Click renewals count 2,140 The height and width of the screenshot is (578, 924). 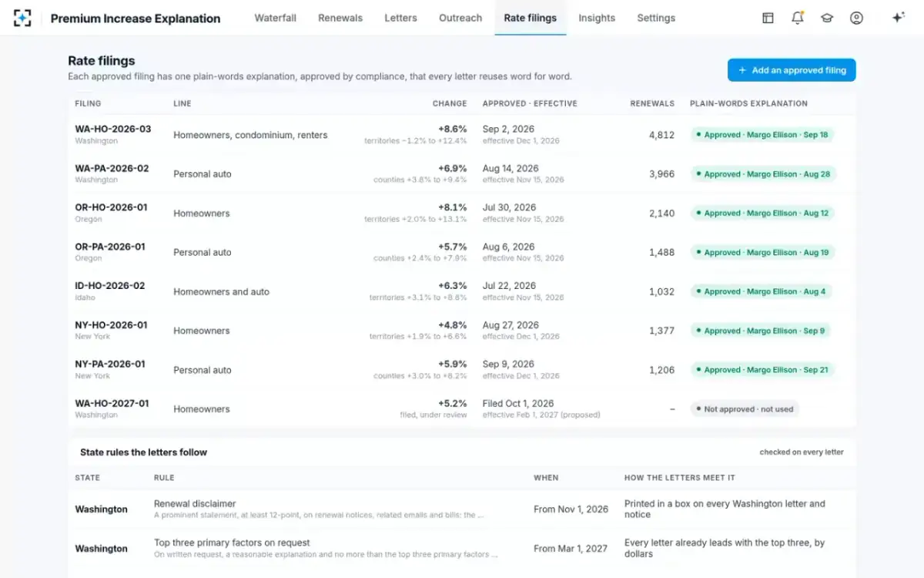[661, 213]
